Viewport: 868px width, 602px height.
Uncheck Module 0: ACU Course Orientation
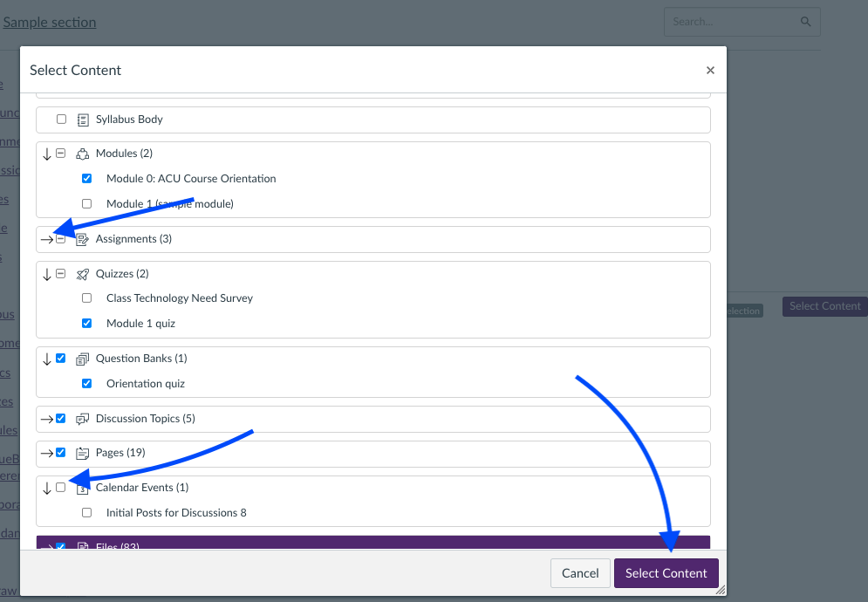(86, 179)
